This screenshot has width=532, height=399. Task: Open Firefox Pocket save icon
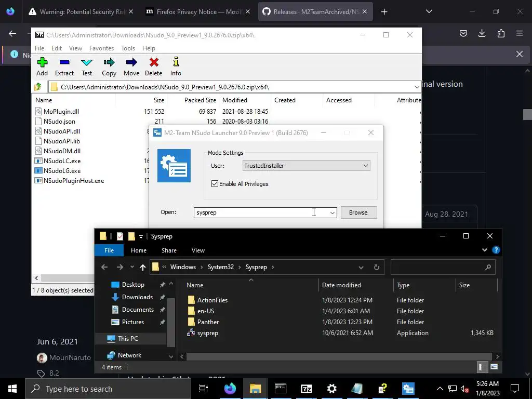(463, 33)
